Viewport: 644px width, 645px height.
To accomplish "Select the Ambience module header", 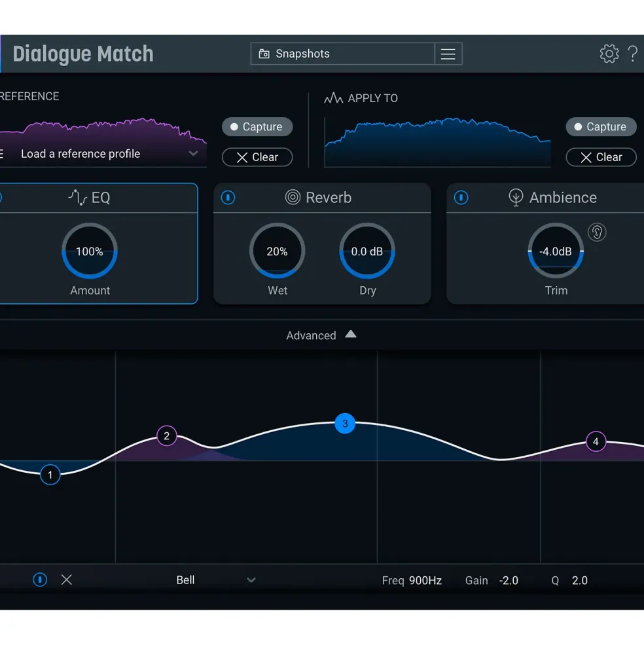I will pos(545,198).
